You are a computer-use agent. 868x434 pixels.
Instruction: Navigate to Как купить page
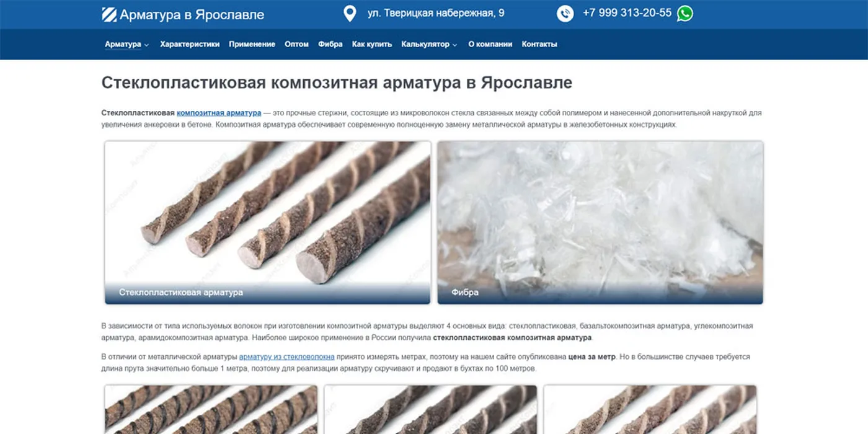coord(372,45)
